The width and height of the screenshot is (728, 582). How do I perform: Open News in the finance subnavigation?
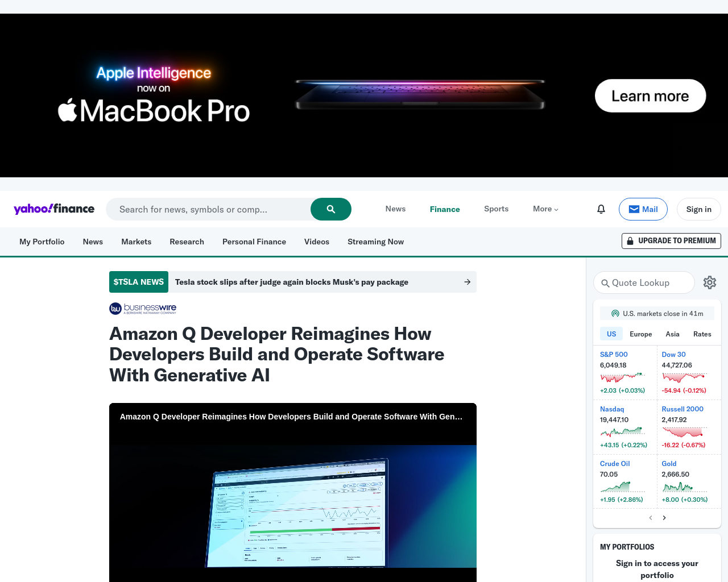click(93, 242)
